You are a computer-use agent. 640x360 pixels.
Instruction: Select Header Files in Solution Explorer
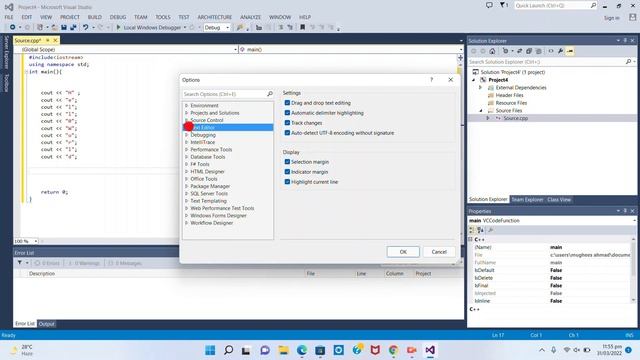tap(509, 95)
